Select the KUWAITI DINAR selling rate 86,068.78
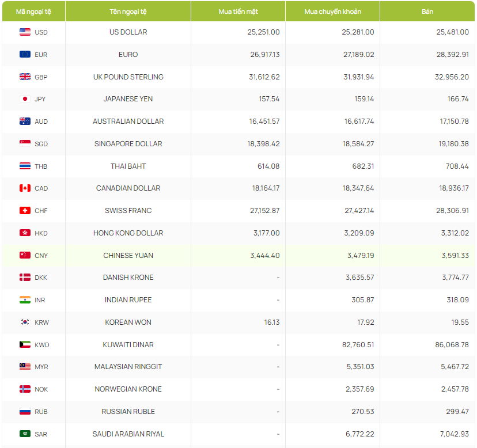Screen dimensions: 477x448 tap(452, 345)
